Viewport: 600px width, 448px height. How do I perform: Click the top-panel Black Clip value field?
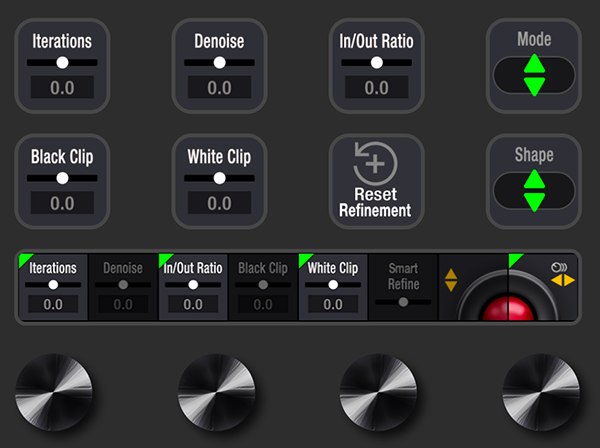pyautogui.click(x=62, y=203)
